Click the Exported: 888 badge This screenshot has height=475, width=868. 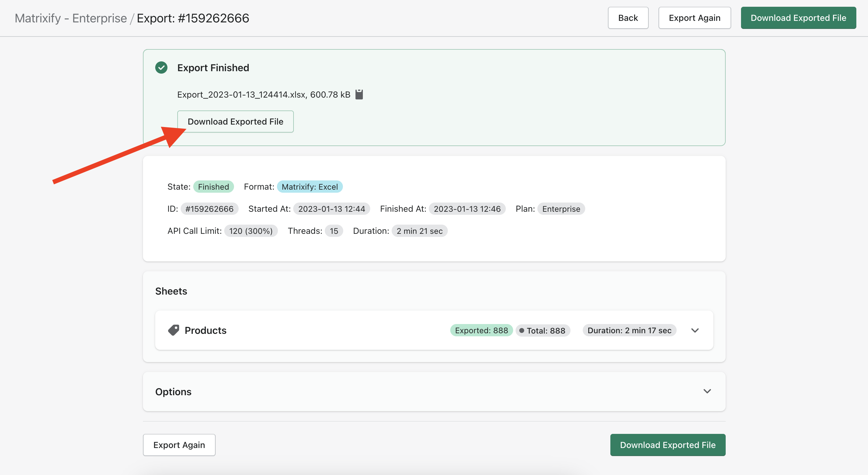pos(481,330)
